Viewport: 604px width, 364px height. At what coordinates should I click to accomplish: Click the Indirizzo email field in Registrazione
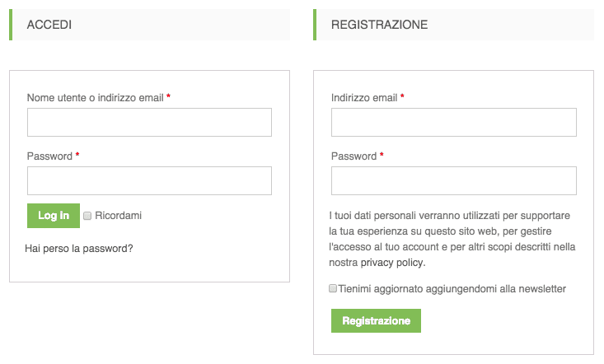(453, 122)
